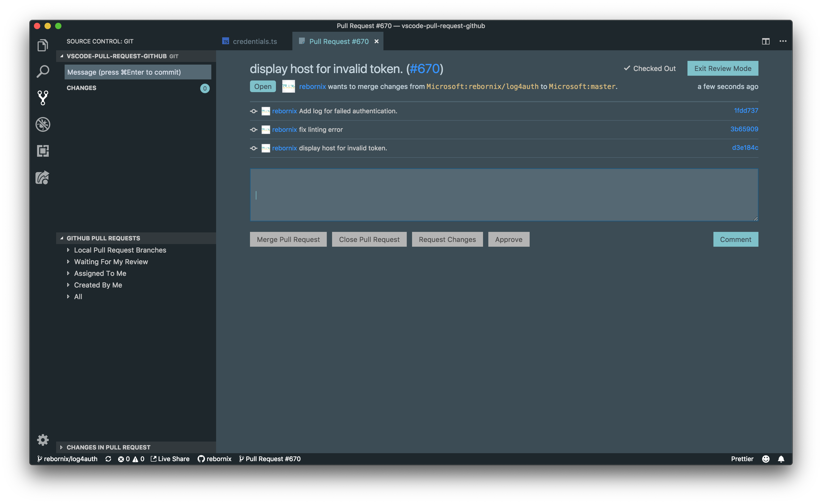Open the Extensions view icon
The width and height of the screenshot is (822, 504).
pos(43,151)
